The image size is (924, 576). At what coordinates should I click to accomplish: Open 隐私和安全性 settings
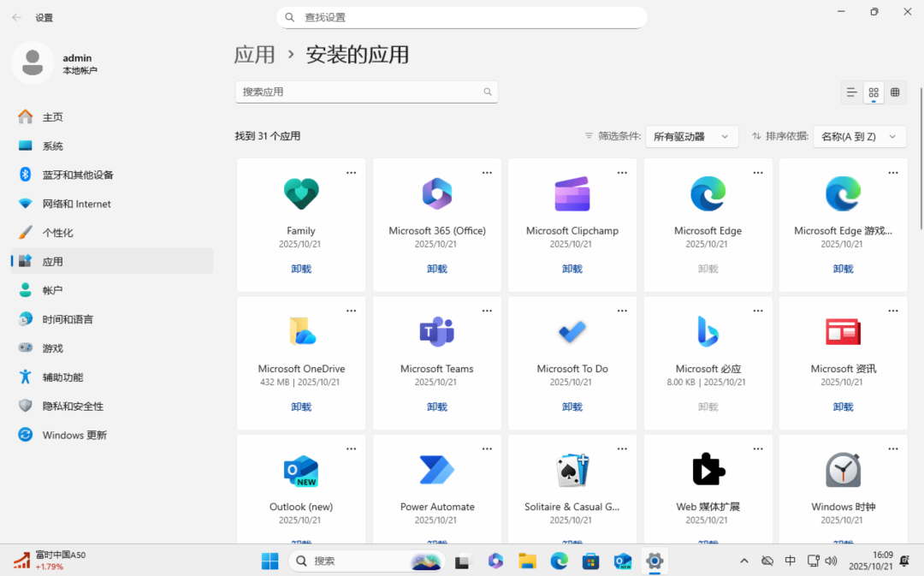coord(112,406)
